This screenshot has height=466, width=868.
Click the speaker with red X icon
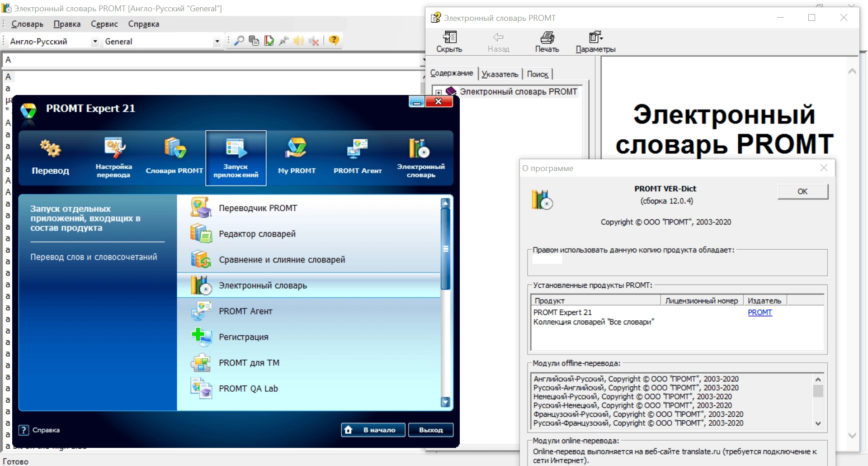[314, 41]
